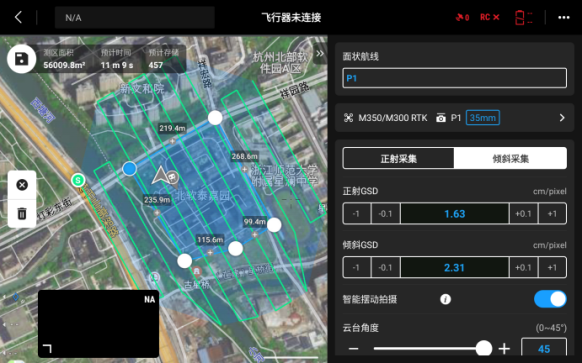Switch to the 正射采集 tab

coord(398,158)
